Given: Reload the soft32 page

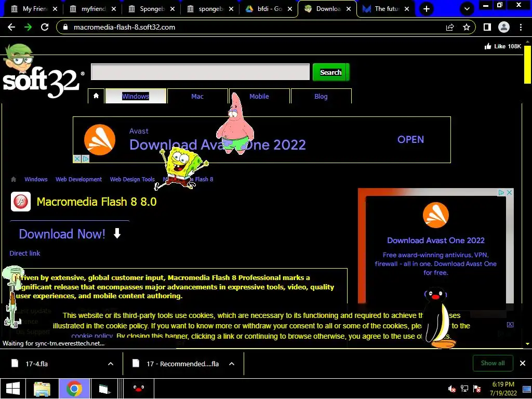Looking at the screenshot, I should click(45, 27).
